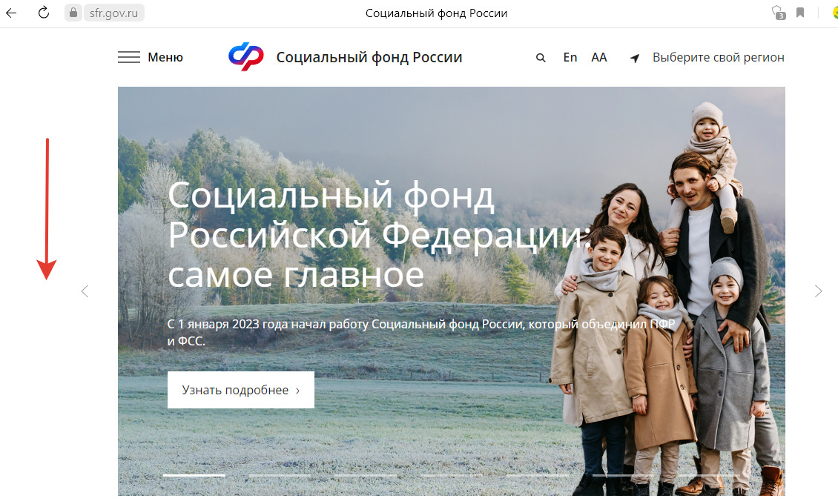Advance to the next slide with the right chevron
This screenshot has width=838, height=504.
point(818,291)
